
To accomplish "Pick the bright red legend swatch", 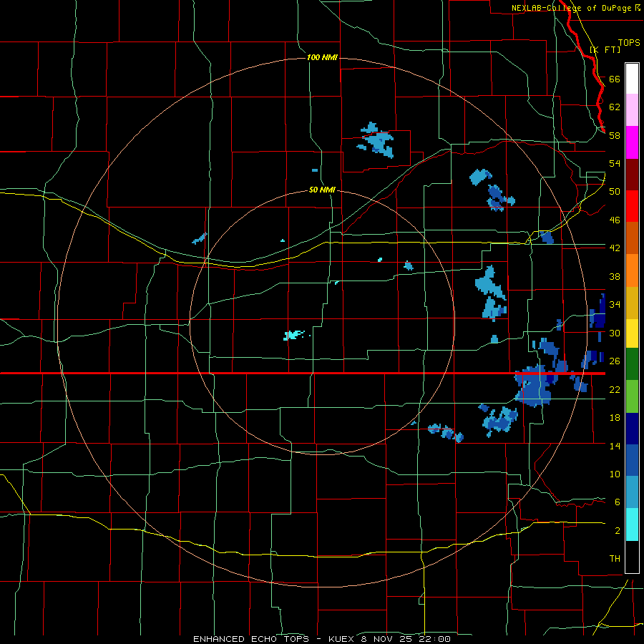I will (x=632, y=206).
